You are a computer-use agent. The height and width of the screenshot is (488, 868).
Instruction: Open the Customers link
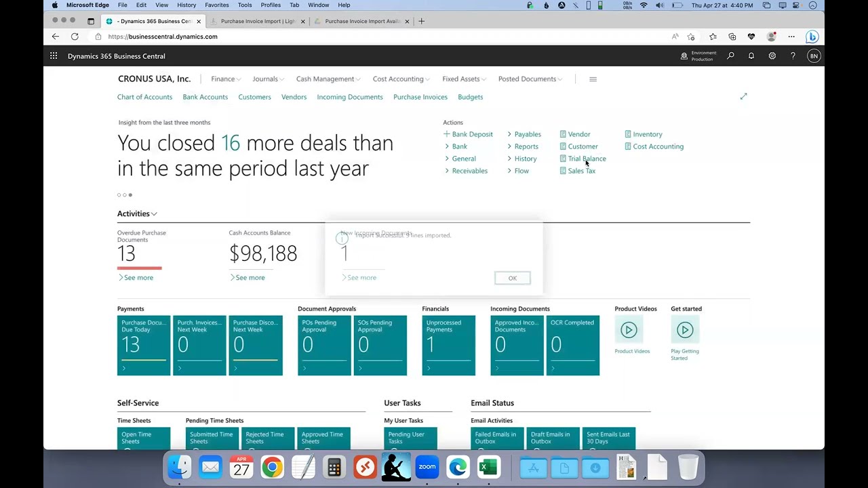coord(254,97)
